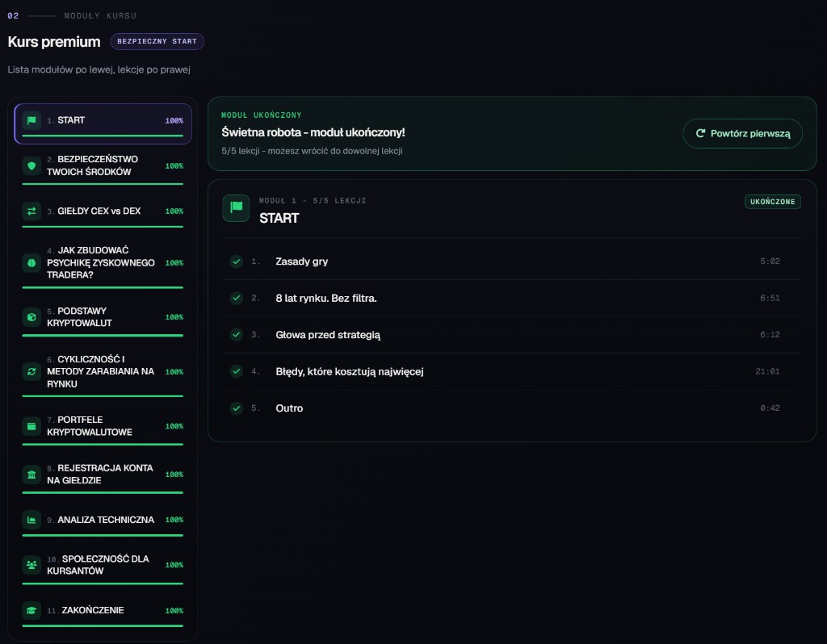
Task: Toggle the completed checkmark for Zasady gry
Action: point(237,261)
